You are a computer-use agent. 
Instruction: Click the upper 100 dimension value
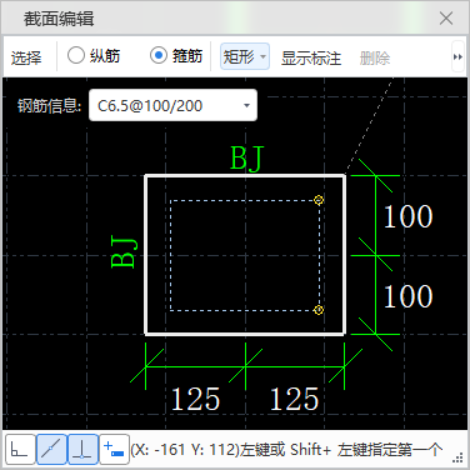click(408, 217)
